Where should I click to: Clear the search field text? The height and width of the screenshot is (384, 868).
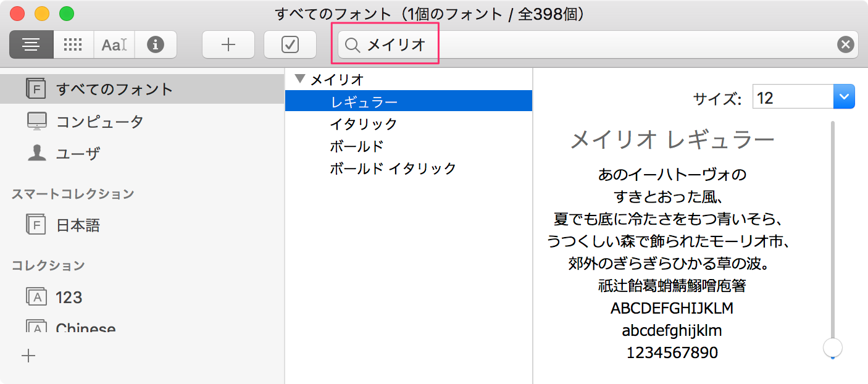pyautogui.click(x=845, y=44)
